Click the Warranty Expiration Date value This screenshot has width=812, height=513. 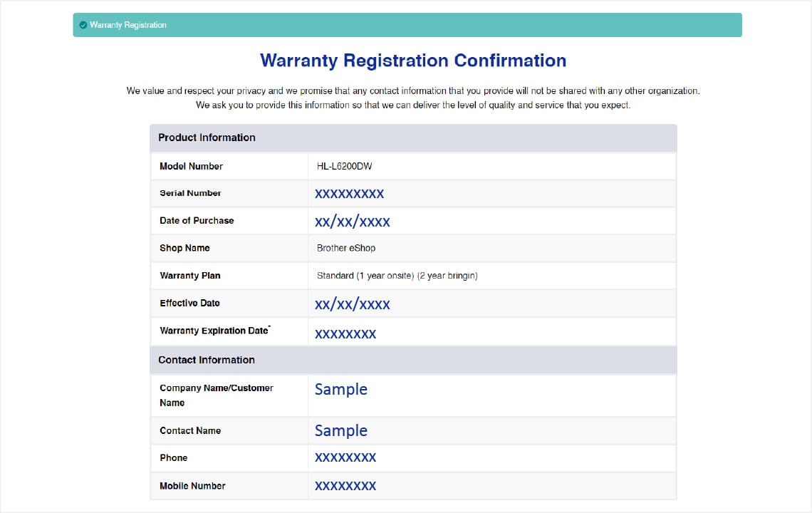click(x=345, y=333)
